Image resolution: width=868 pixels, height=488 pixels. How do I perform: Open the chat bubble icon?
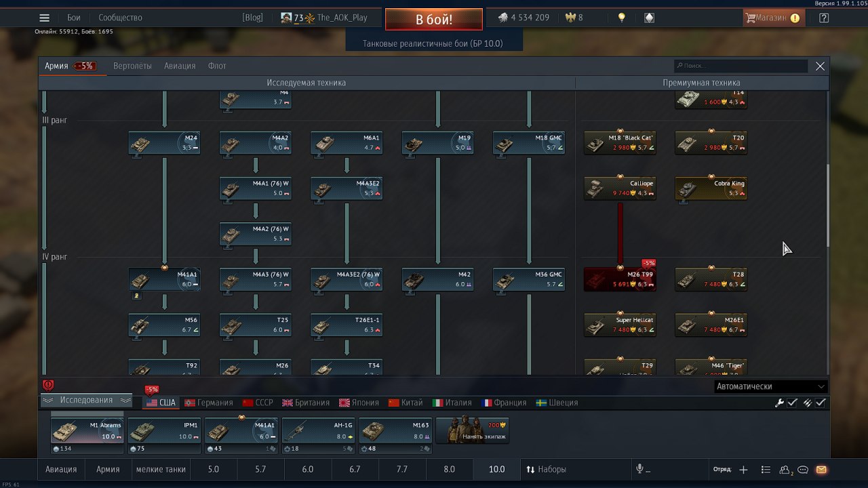(803, 470)
